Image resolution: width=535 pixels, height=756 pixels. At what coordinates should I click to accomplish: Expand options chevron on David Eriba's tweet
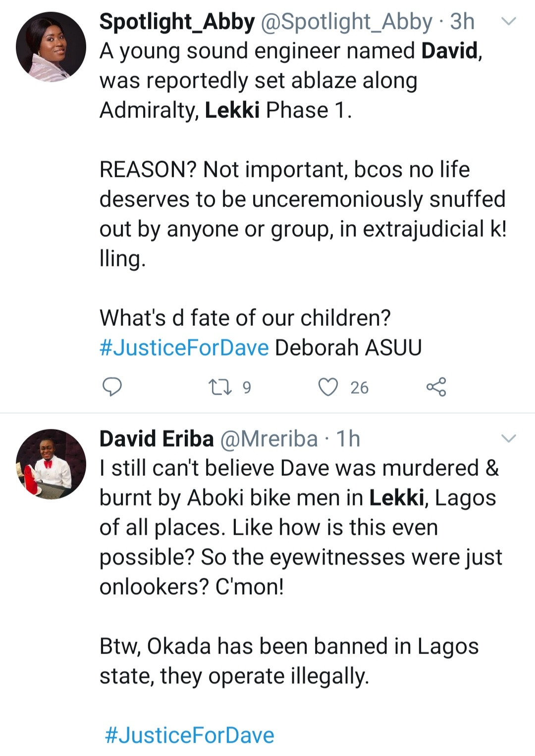(509, 438)
